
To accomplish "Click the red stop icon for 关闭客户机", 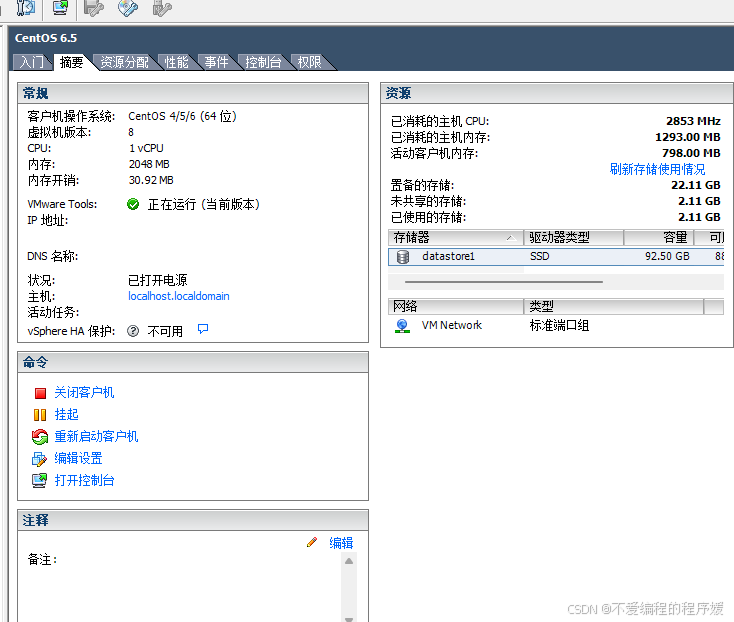I will [40, 393].
